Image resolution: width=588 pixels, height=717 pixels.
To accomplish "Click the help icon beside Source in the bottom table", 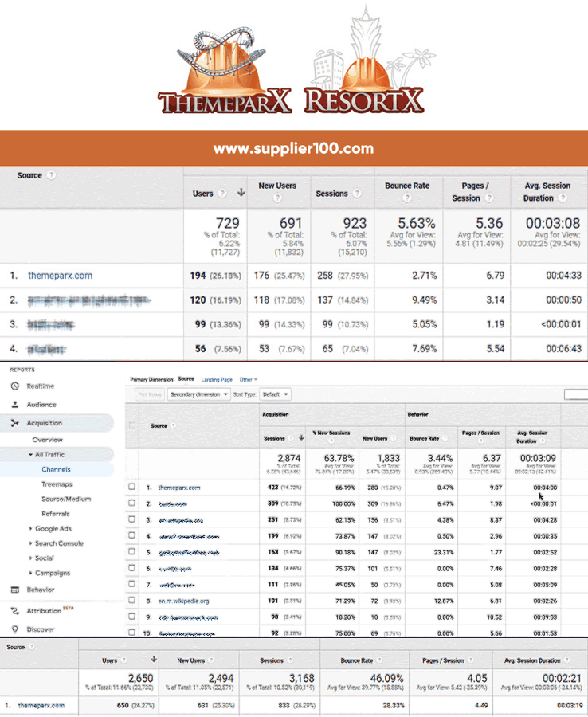I will [x=32, y=647].
